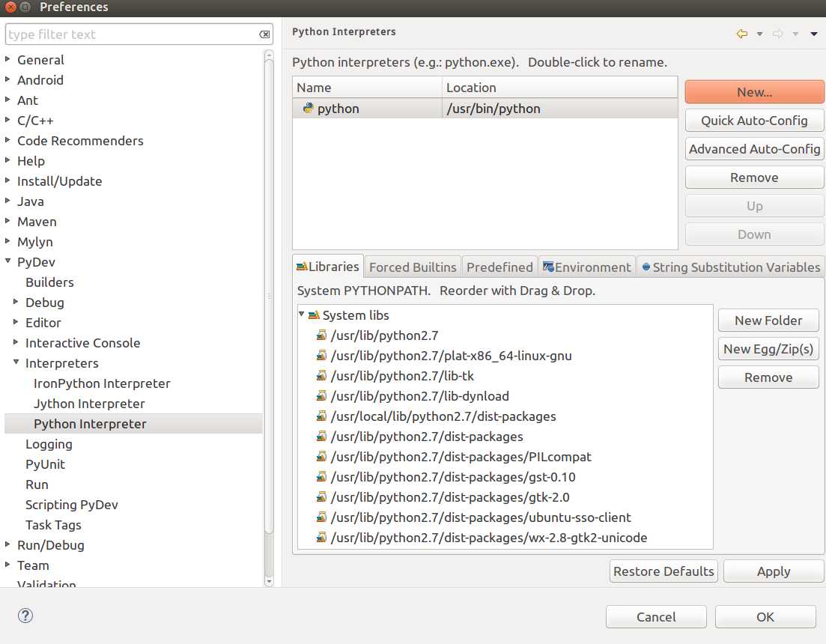Cancel the Preferences dialog
The width and height of the screenshot is (826, 644).
[656, 616]
